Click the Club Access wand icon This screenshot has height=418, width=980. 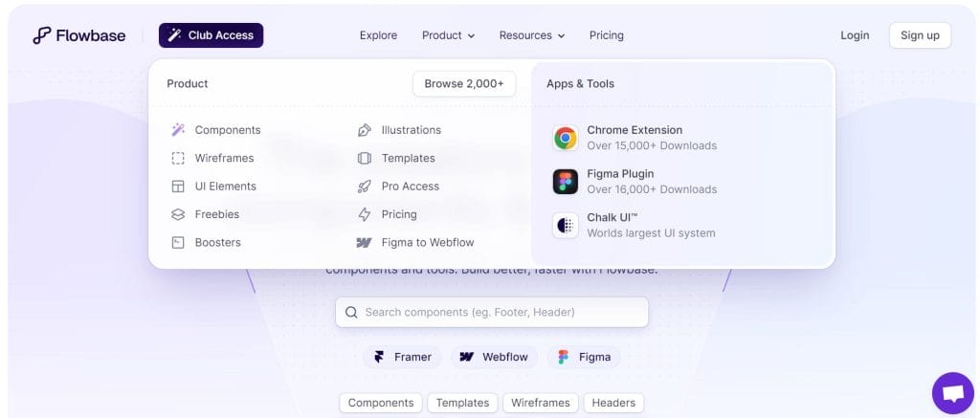click(x=174, y=35)
